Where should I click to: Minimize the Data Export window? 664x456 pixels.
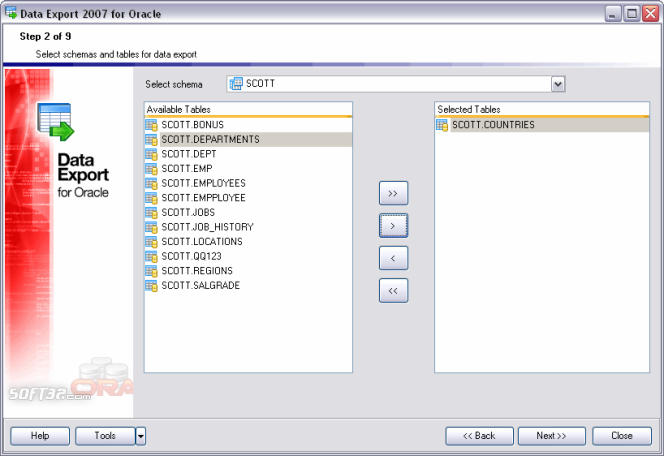click(612, 14)
